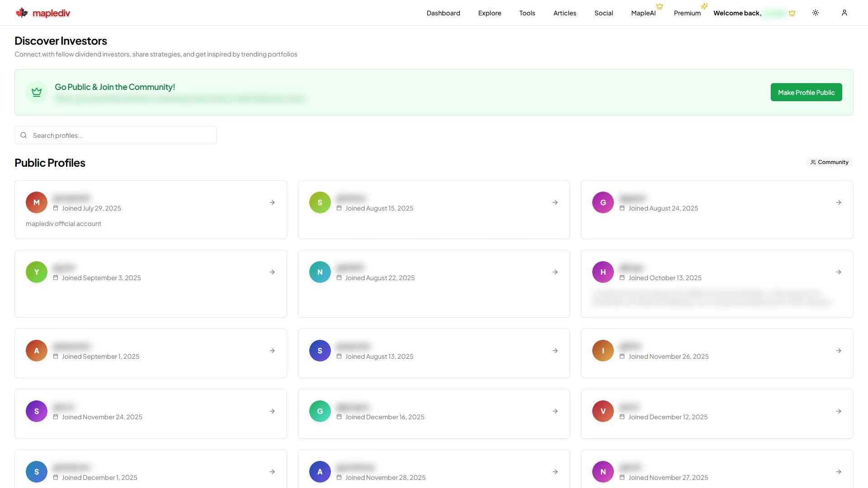
Task: Open profile arrow for December 16, 2025 member
Action: coord(555,411)
